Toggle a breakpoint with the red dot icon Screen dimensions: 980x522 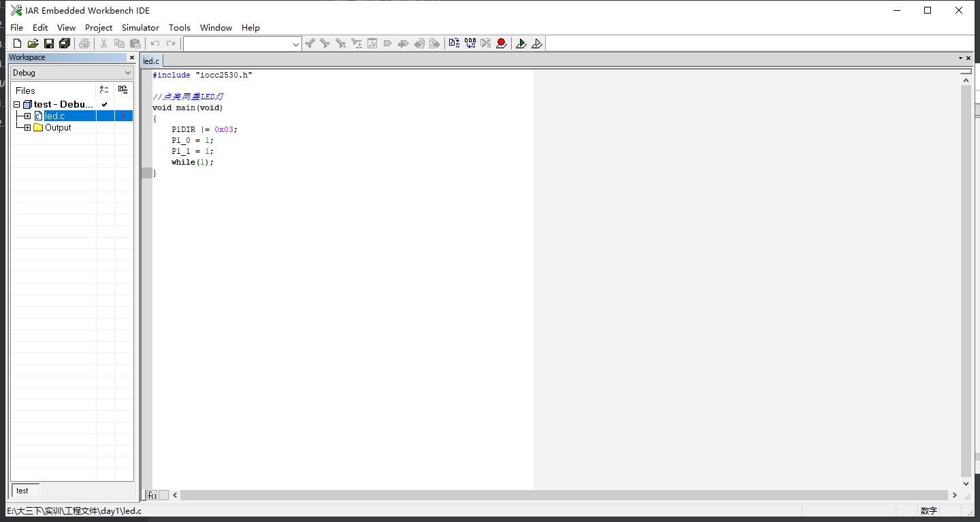pyautogui.click(x=502, y=44)
